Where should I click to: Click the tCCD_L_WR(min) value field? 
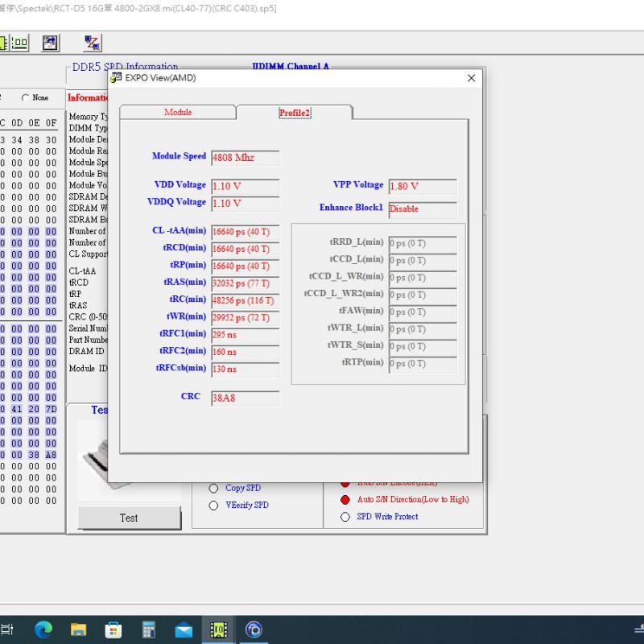point(423,278)
